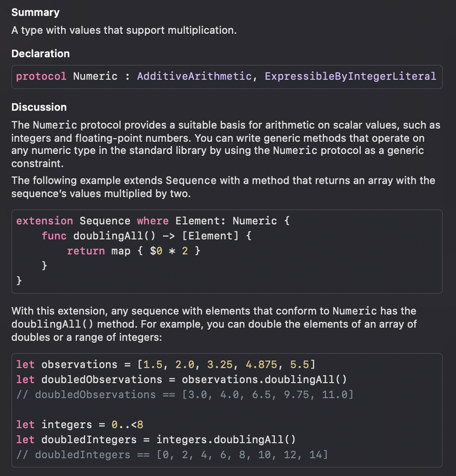The height and width of the screenshot is (476, 456).
Task: Click the where keyword in code sample
Action: click(153, 220)
